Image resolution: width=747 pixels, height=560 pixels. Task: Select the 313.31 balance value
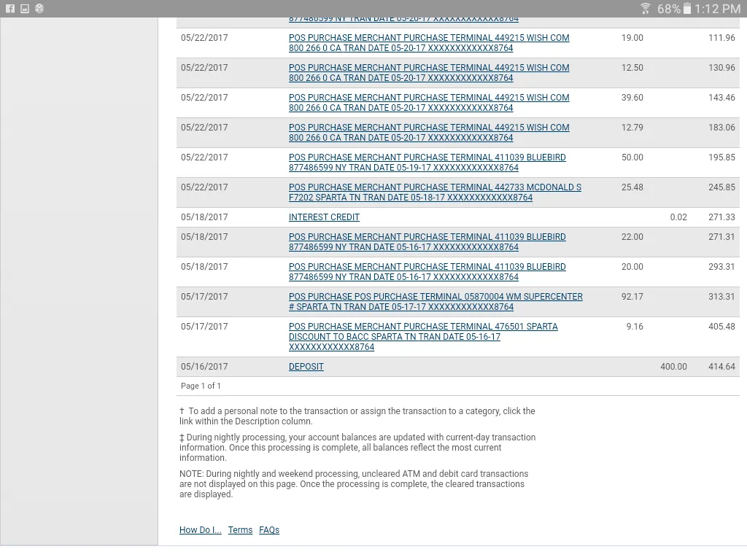[x=721, y=297]
